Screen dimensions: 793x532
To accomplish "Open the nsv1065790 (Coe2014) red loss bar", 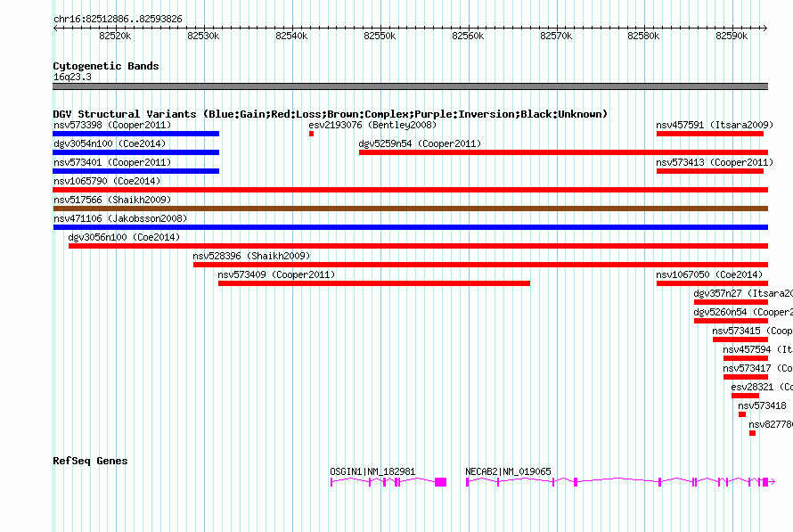I will click(410, 190).
